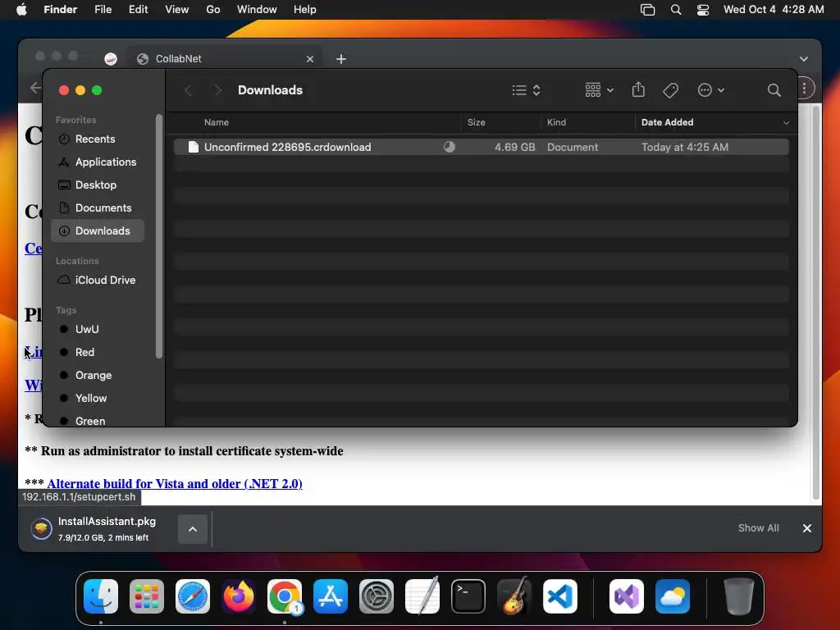This screenshot has height=630, width=840.
Task: Go forward in Finder toolbar
Action: (x=217, y=90)
